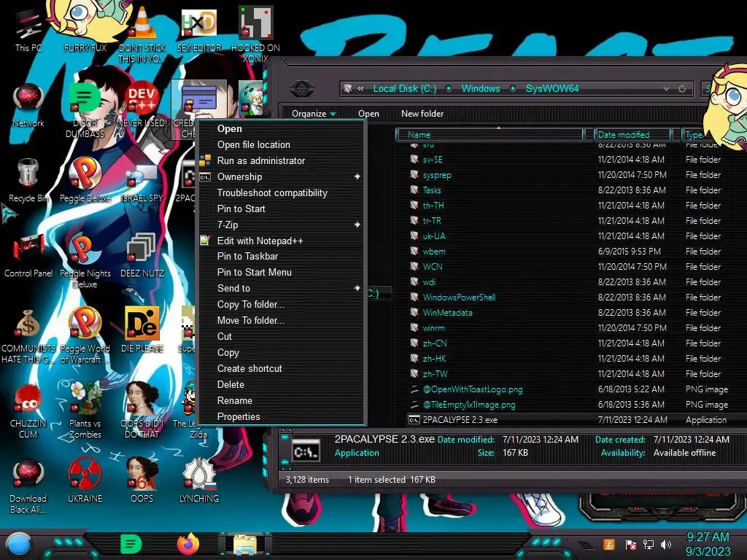Viewport: 747px width, 560px height.
Task: Open the This PC desktop icon
Action: click(28, 29)
